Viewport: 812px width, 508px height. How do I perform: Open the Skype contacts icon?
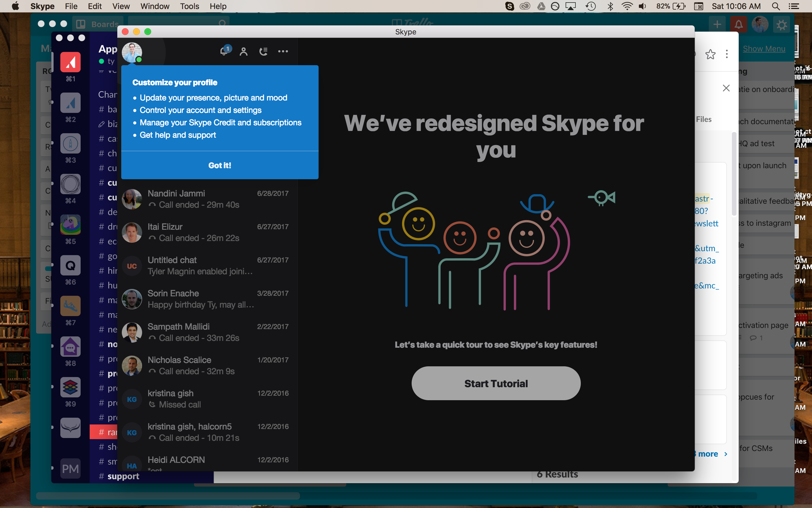tap(244, 51)
